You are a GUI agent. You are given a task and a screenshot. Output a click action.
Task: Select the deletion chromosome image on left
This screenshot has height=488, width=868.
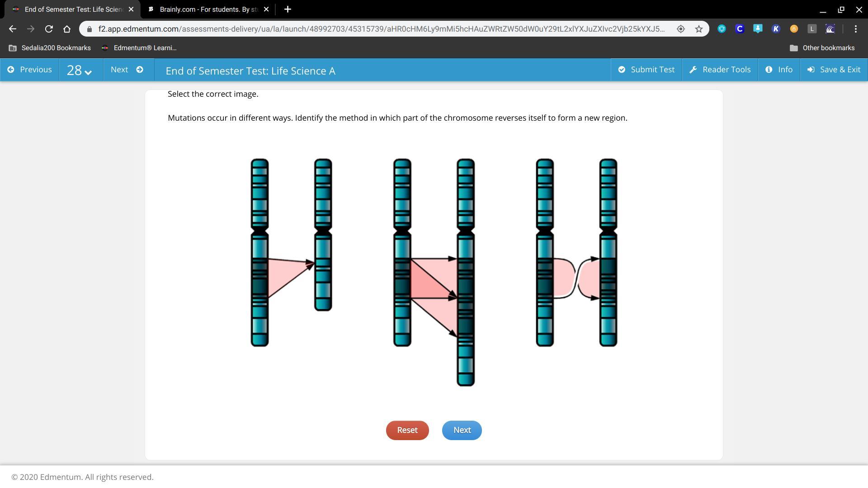coord(291,253)
